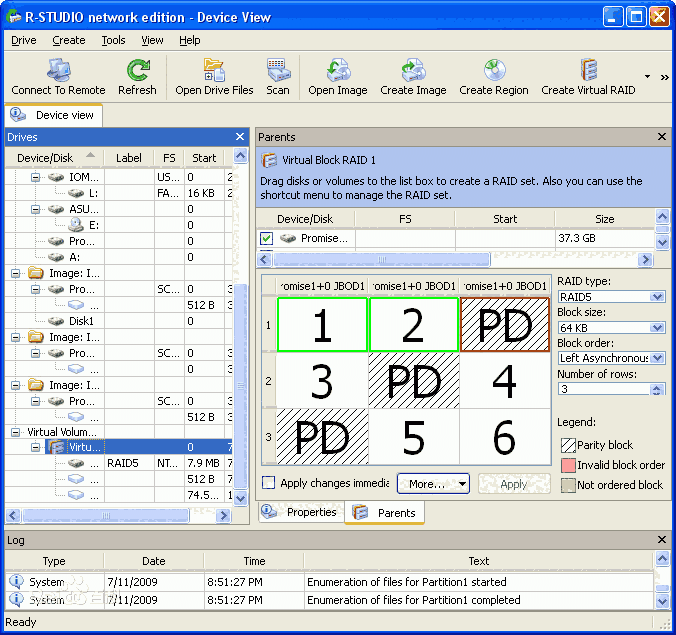Collapse the Virtual Volumes tree node
The height and width of the screenshot is (635, 676).
click(x=17, y=433)
